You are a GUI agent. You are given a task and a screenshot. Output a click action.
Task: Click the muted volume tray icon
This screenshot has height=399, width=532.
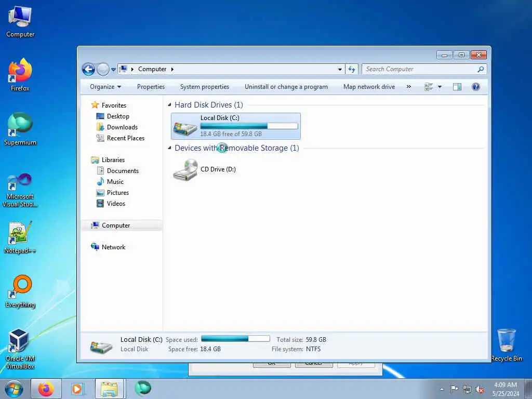(x=480, y=390)
